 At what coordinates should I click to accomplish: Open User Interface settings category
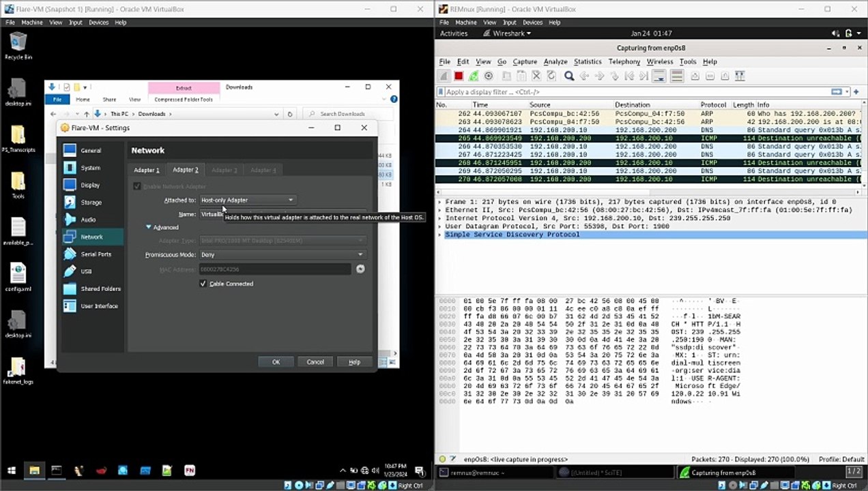tap(92, 306)
